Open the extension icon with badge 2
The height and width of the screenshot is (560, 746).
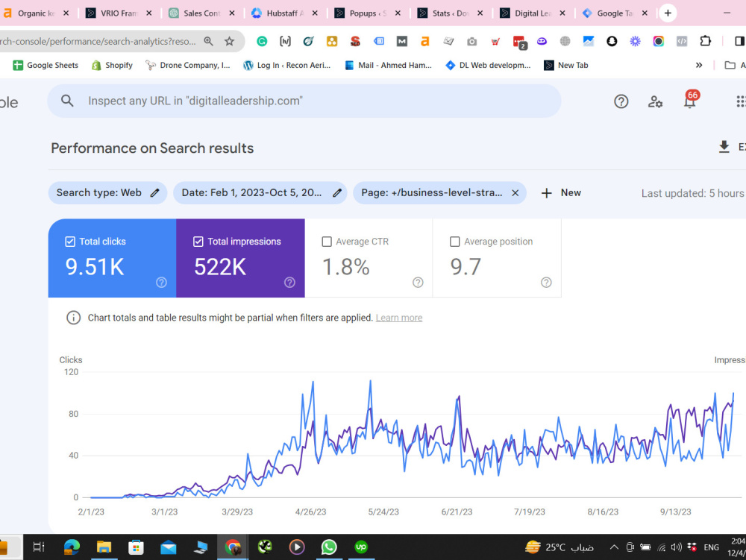[519, 43]
